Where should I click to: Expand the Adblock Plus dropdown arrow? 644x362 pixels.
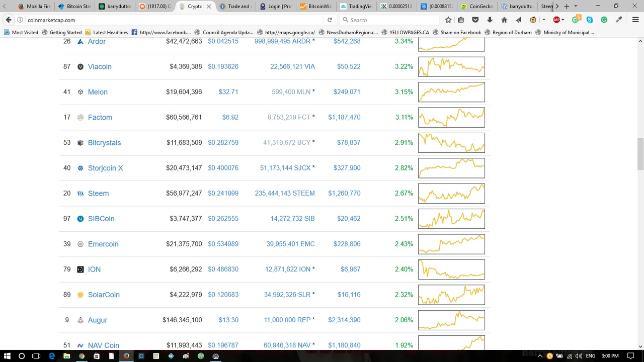563,20
